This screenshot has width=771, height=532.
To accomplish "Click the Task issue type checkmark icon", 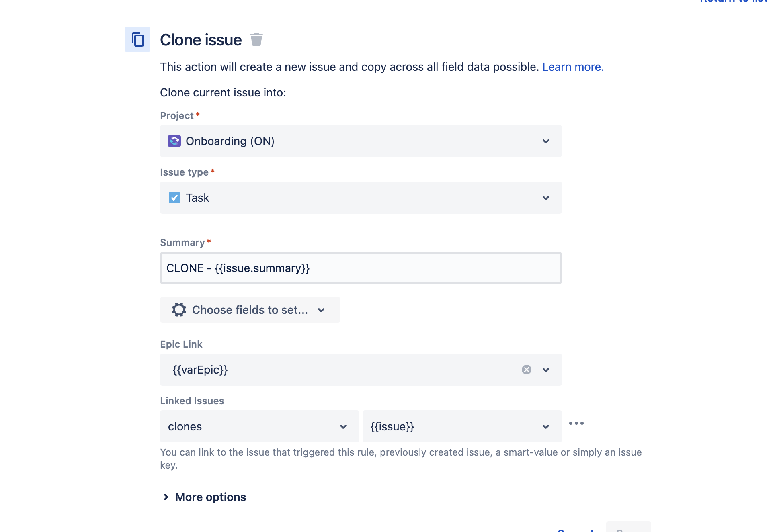I will coord(174,198).
